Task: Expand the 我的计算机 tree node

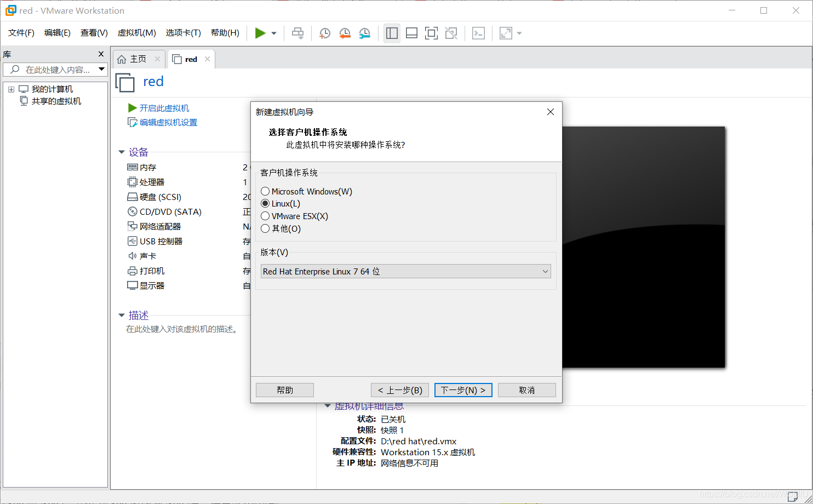Action: pyautogui.click(x=11, y=89)
